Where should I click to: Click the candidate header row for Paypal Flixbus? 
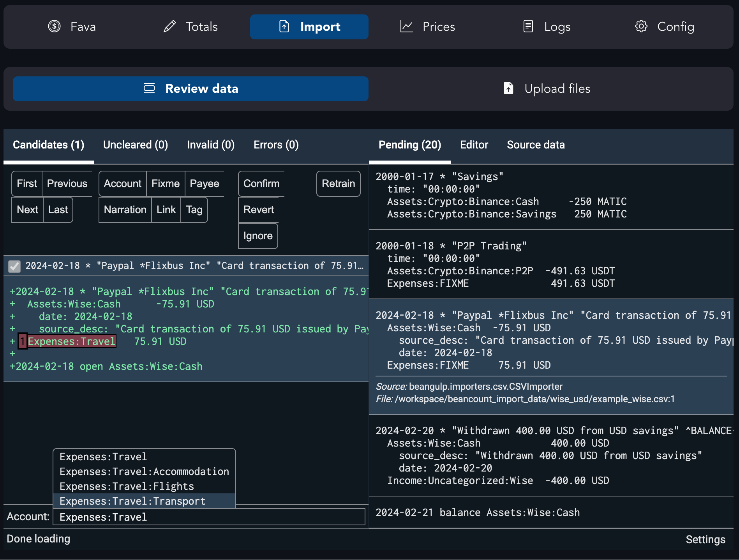coord(186,266)
